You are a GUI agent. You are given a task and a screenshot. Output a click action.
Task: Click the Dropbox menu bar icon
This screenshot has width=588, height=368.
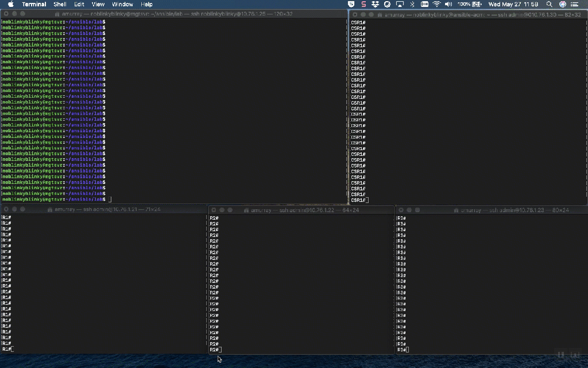pyautogui.click(x=376, y=4)
